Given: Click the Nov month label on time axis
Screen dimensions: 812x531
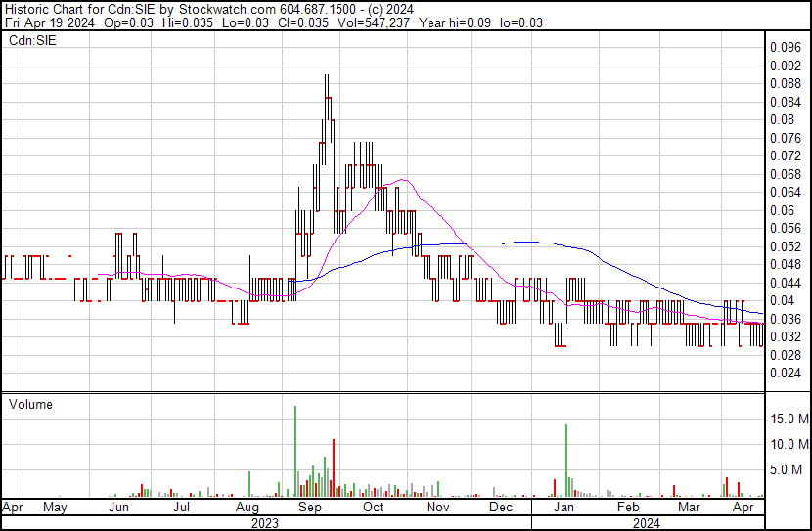Looking at the screenshot, I should coord(438,508).
